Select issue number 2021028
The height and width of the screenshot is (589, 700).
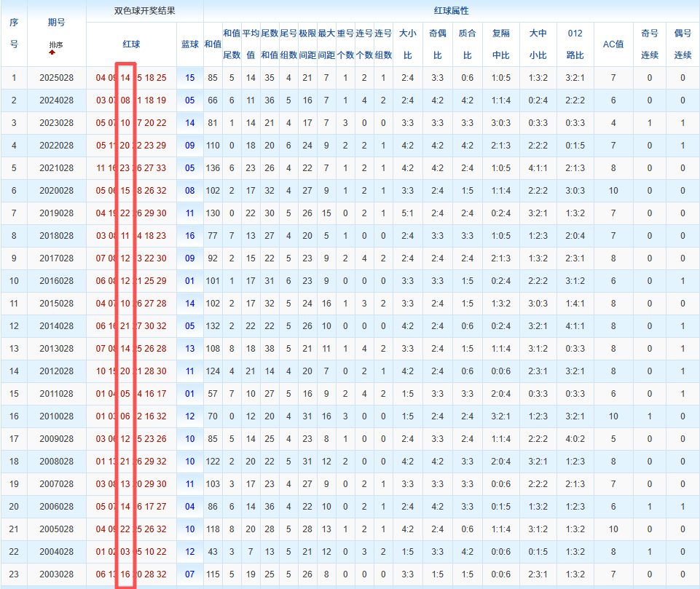coord(56,168)
